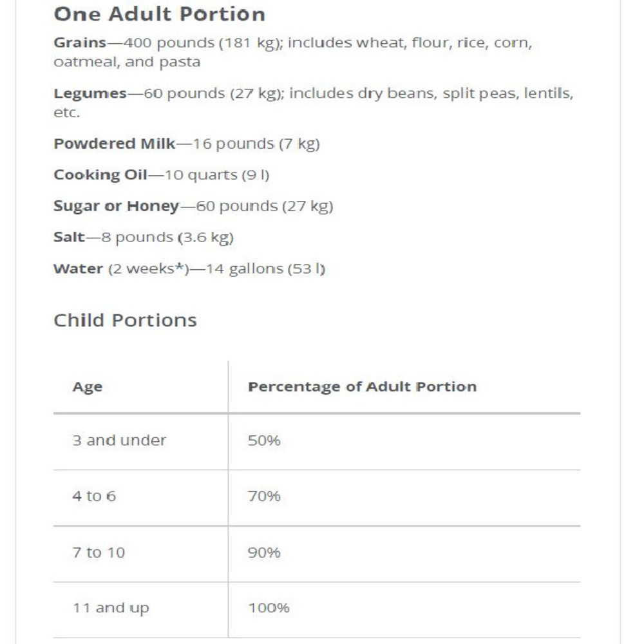
Task: Click the bold "Powdered Milk" label
Action: pos(114,144)
